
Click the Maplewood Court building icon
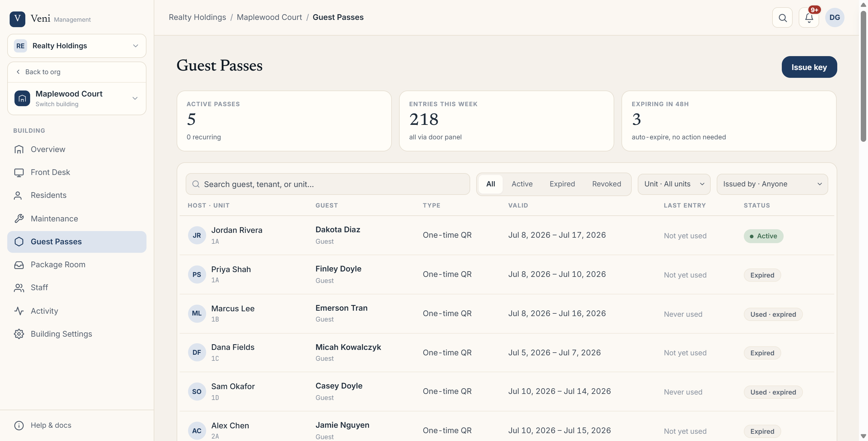pos(22,98)
